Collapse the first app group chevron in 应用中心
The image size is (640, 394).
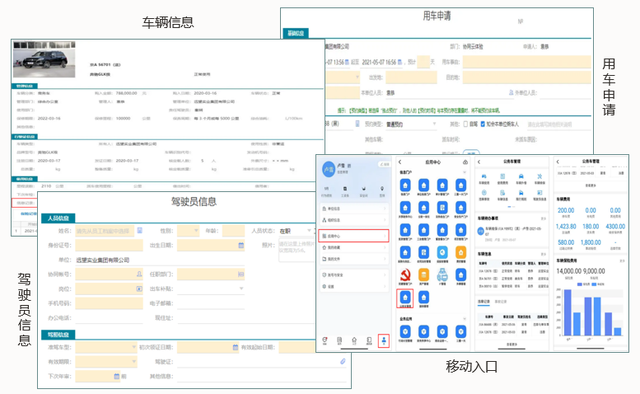click(x=464, y=173)
